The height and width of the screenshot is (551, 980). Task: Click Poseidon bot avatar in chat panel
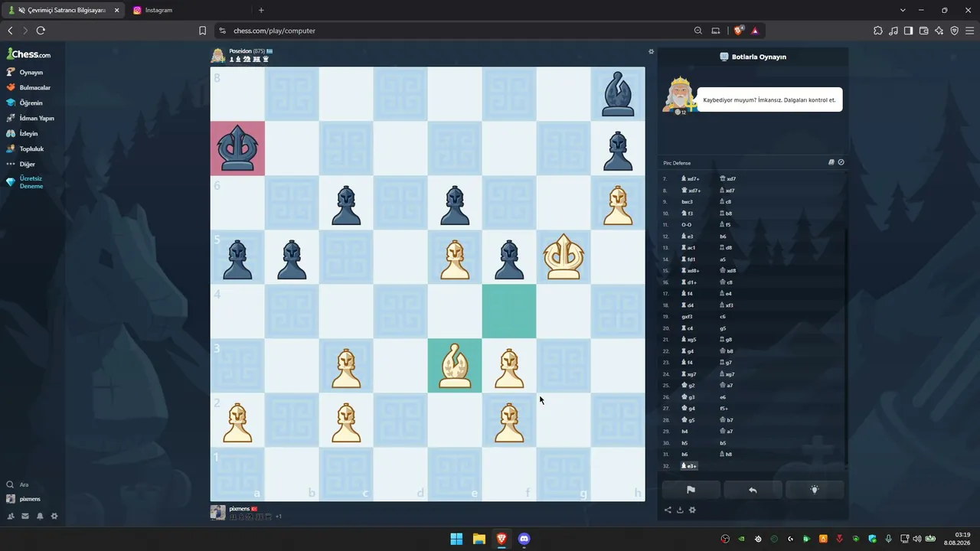click(679, 95)
